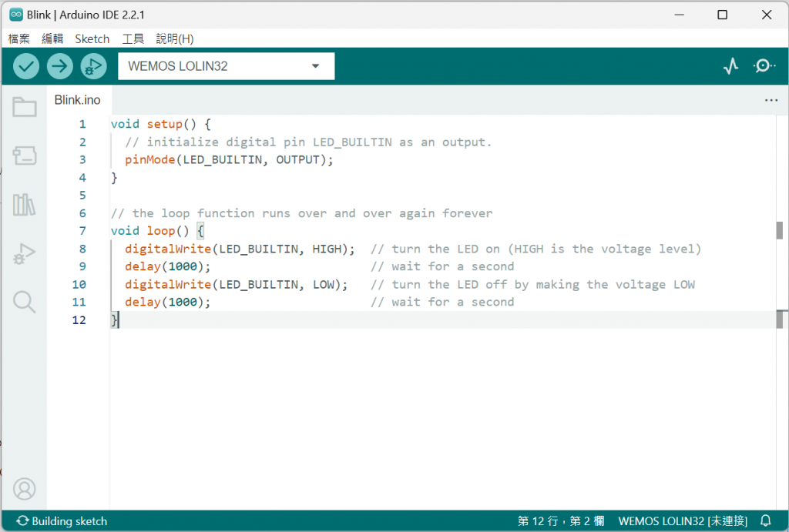Open the 工具 menu

click(x=133, y=38)
